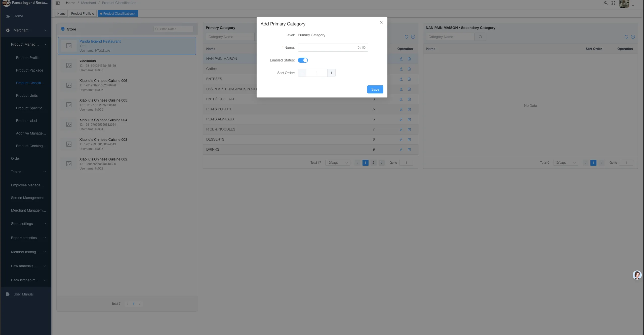Delete the PLATS POULET category
Viewport: 644px width, 335px height.
click(x=409, y=109)
